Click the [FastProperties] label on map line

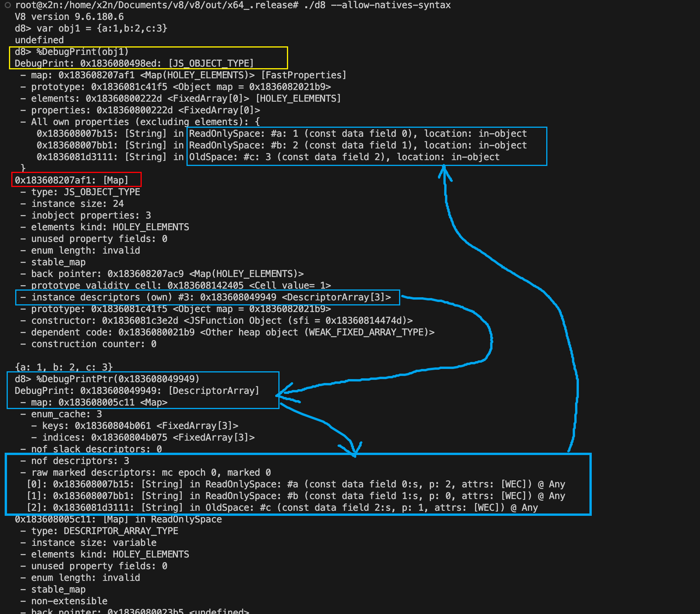click(x=304, y=75)
